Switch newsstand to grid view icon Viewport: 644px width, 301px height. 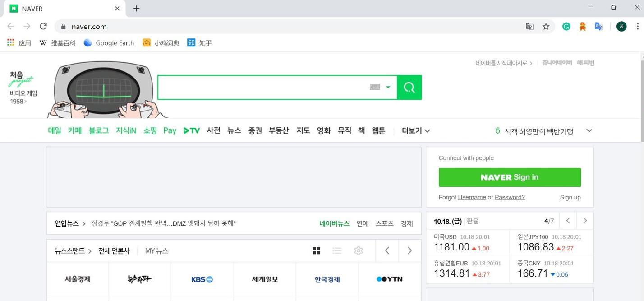pos(316,250)
